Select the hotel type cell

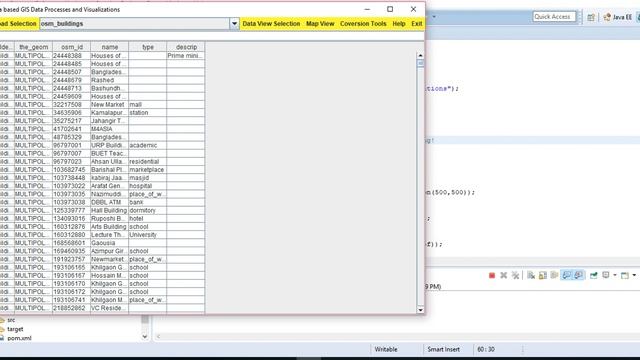(x=147, y=219)
